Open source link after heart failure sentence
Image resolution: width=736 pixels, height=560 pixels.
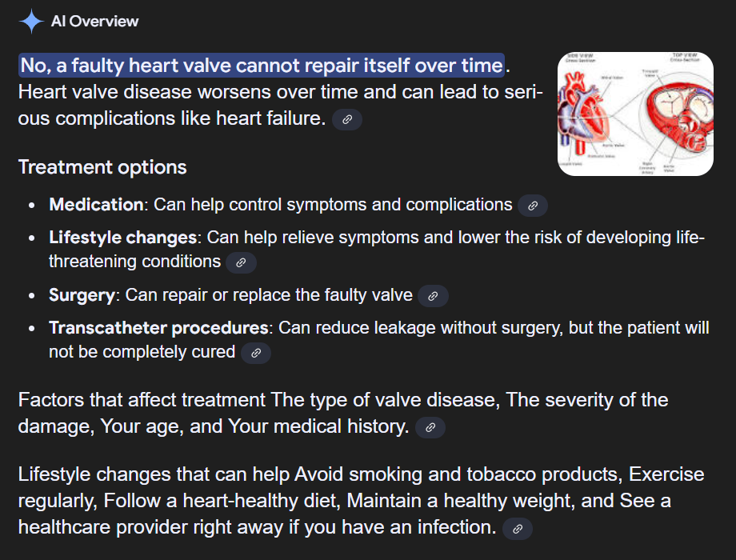pos(347,119)
